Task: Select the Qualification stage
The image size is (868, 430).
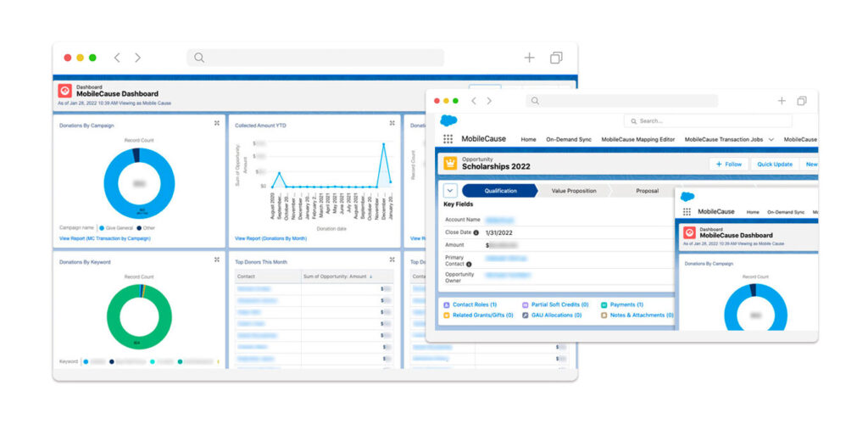Action: pos(500,191)
